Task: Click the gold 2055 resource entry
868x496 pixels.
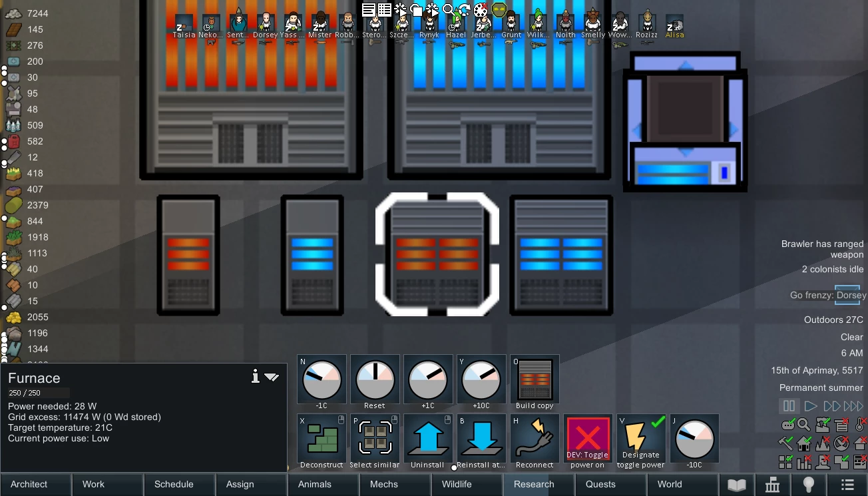Action: point(27,317)
